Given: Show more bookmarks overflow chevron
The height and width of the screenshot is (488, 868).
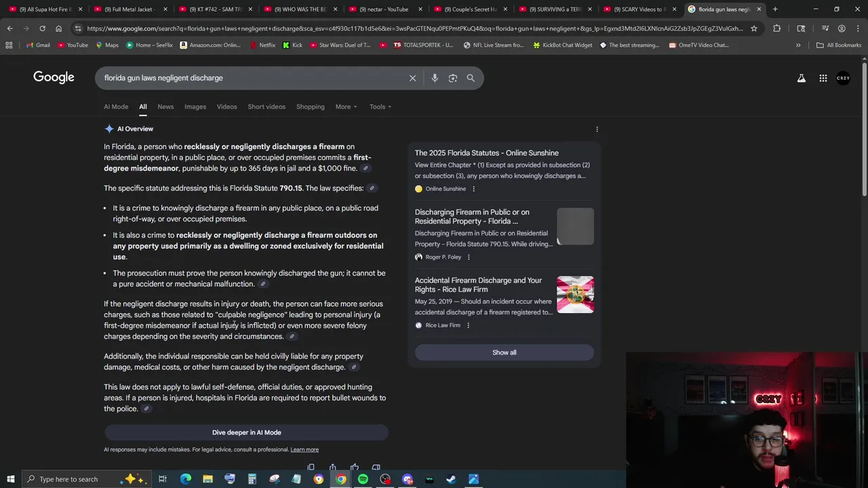Looking at the screenshot, I should (x=798, y=45).
